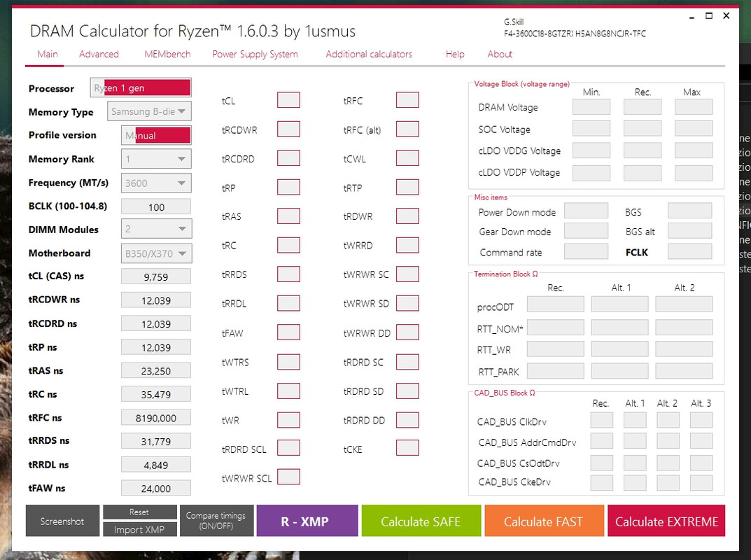Image resolution: width=751 pixels, height=560 pixels.
Task: Click the tRFC ns field showing 8190,000
Action: pyautogui.click(x=156, y=418)
